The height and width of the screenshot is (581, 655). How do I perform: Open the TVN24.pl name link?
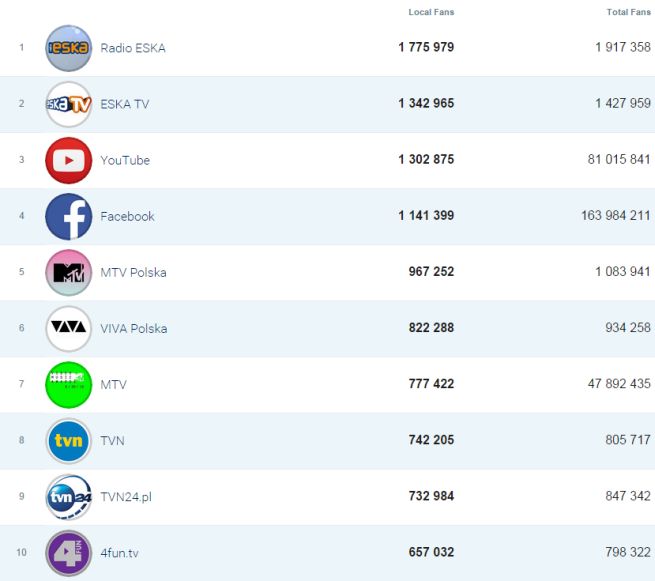125,497
